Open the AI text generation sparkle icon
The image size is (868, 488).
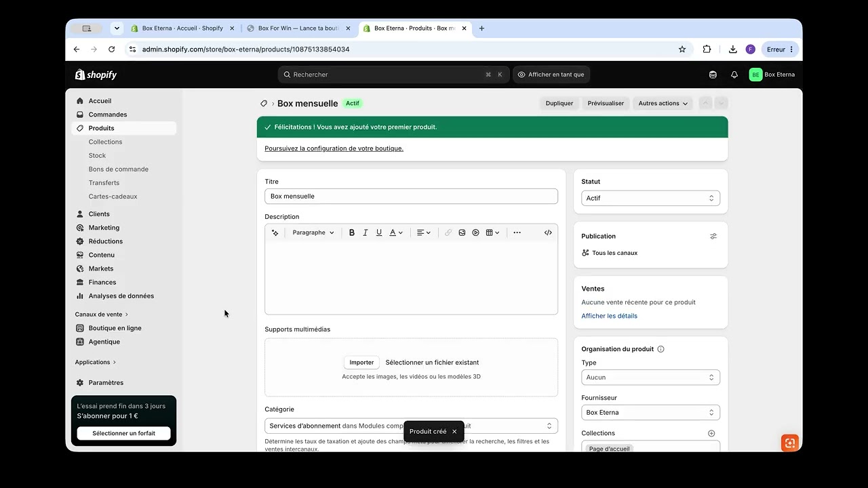coord(275,232)
